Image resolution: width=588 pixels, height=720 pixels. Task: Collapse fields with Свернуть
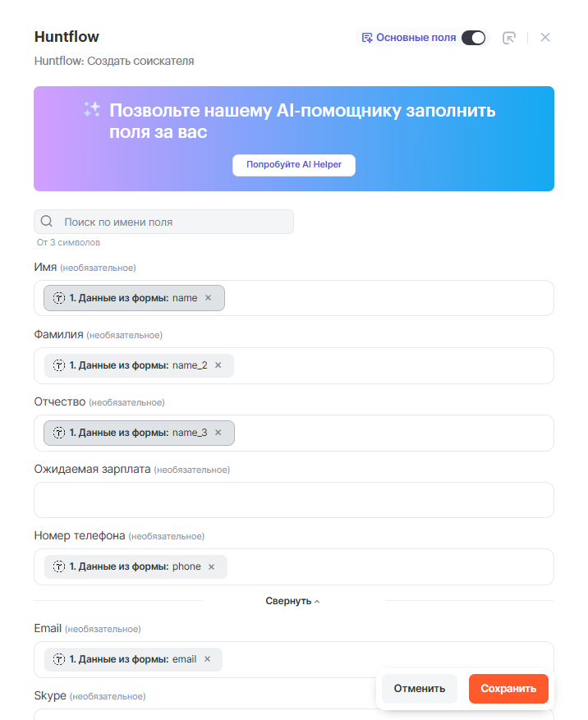[293, 601]
